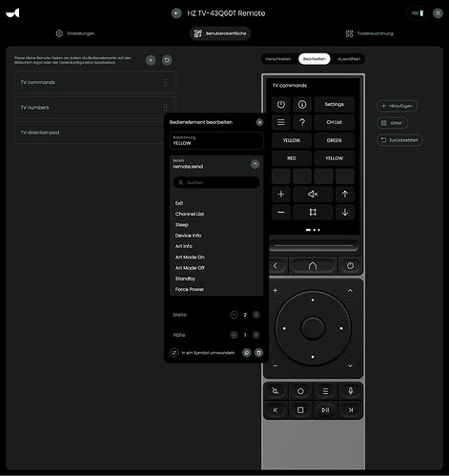The height and width of the screenshot is (476, 449).
Task: Switch to Auswählen mode
Action: coord(349,59)
